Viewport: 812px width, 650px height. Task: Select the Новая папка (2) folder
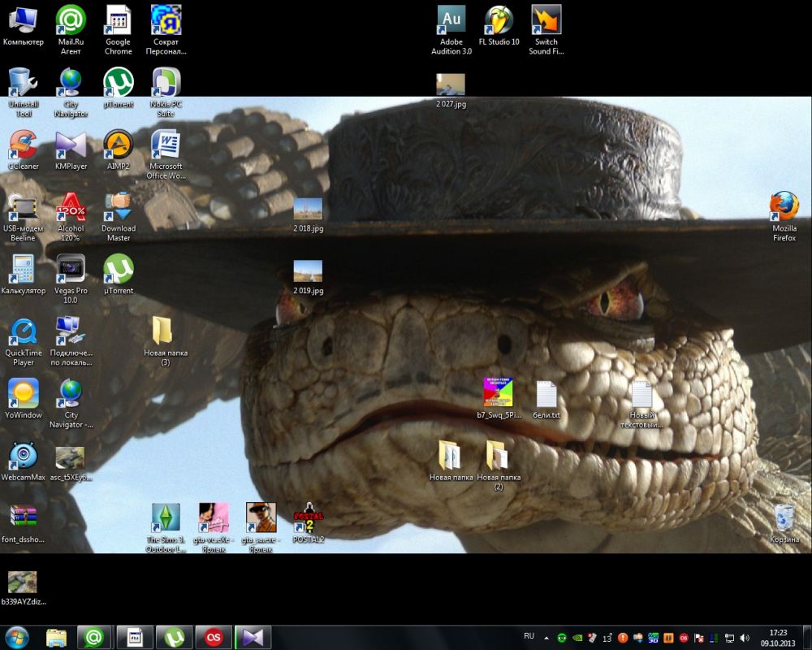pyautogui.click(x=499, y=466)
